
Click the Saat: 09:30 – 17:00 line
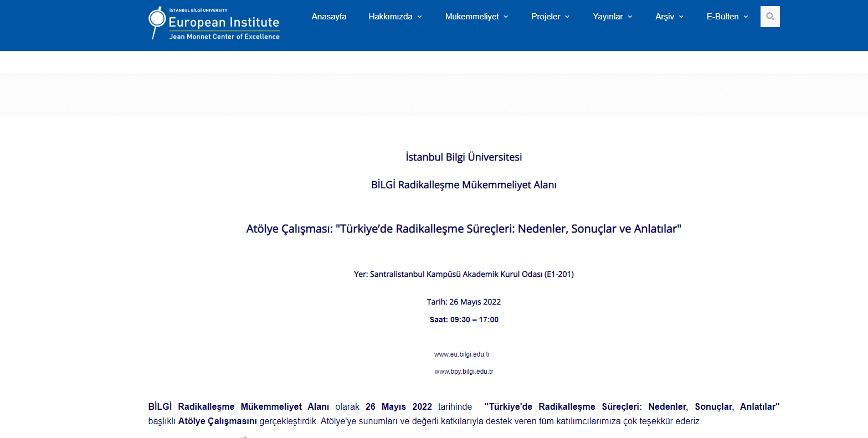(x=464, y=320)
